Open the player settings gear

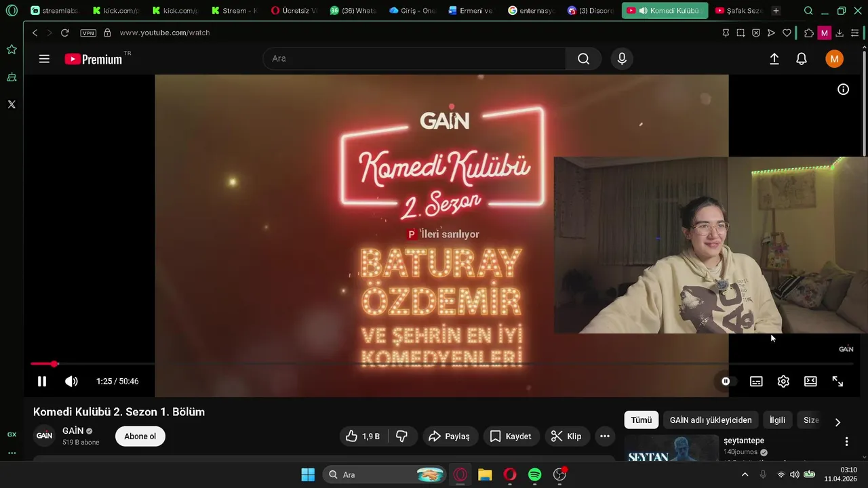tap(783, 382)
